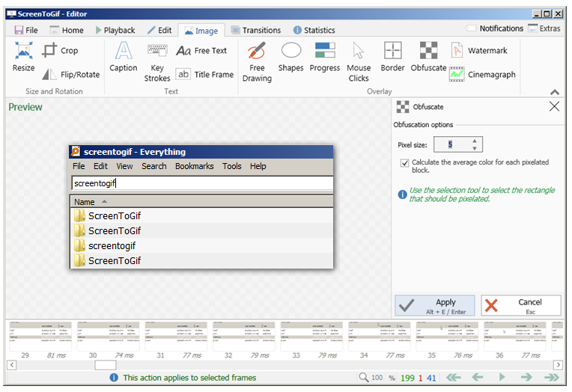Viewport: 572px width, 392px height.
Task: Open the Key Strokes overlay tool
Action: click(x=157, y=63)
